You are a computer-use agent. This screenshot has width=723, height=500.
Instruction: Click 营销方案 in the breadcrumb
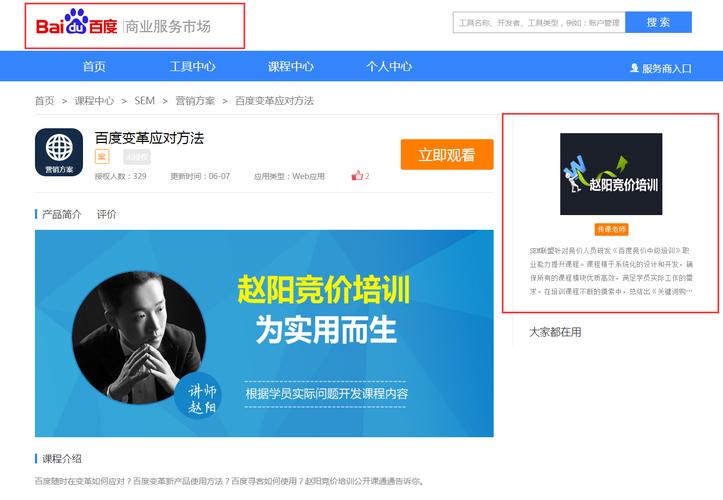(x=195, y=101)
